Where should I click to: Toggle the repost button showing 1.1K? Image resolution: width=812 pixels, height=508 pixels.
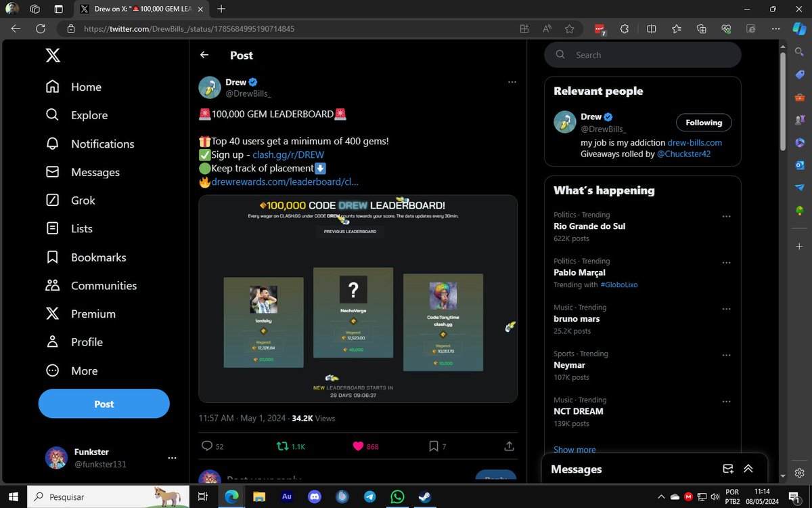(291, 446)
